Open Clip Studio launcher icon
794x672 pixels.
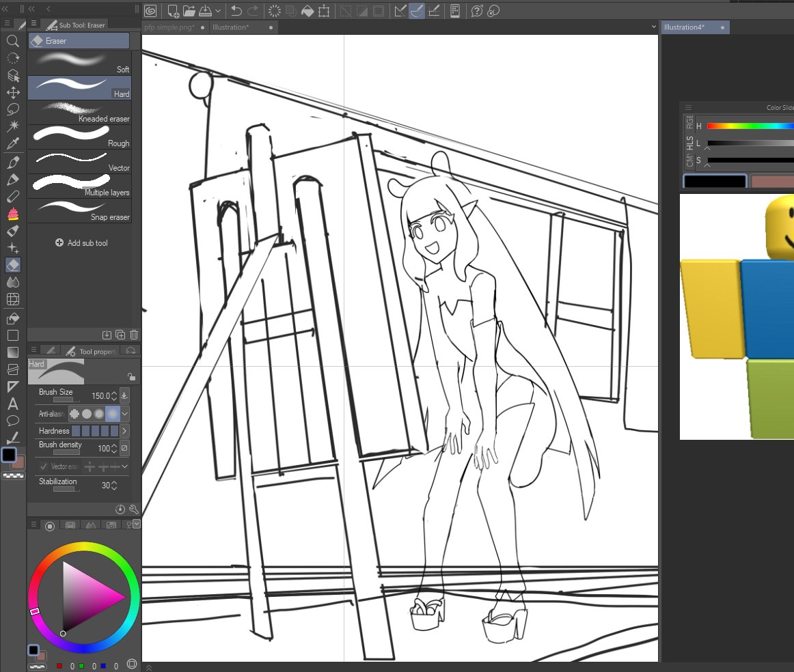click(150, 11)
